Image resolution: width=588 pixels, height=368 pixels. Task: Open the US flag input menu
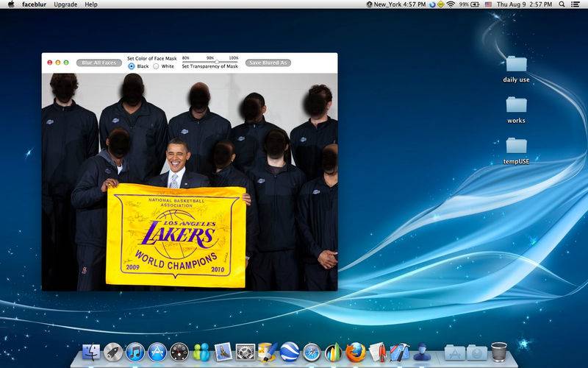coord(488,4)
